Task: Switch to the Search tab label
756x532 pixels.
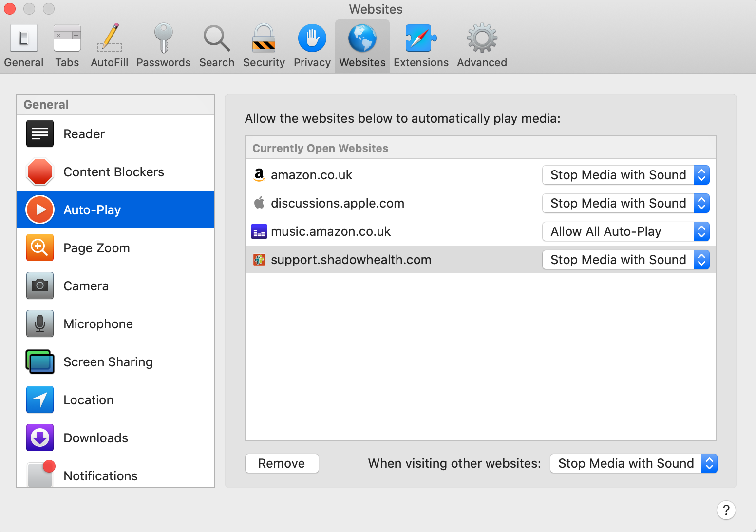Action: [x=217, y=63]
